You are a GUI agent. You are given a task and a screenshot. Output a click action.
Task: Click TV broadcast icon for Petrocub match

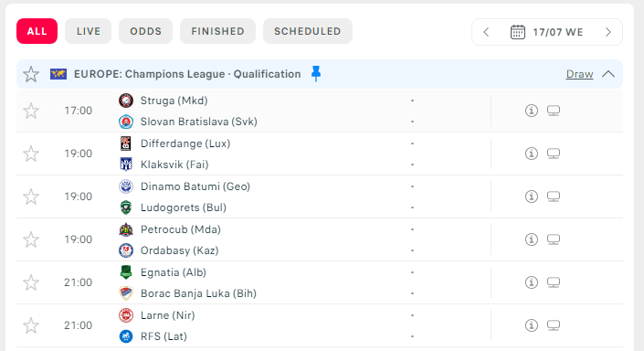point(554,239)
